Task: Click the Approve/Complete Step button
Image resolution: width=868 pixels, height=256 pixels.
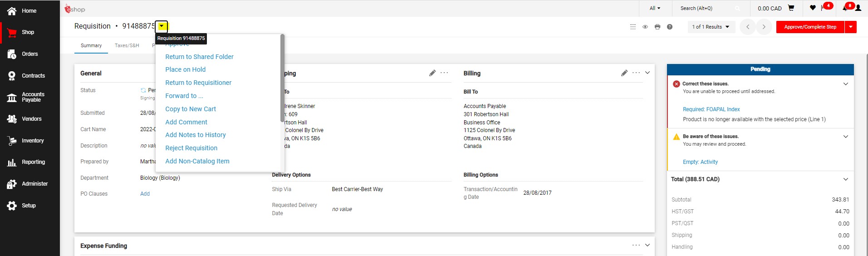Action: tap(810, 27)
